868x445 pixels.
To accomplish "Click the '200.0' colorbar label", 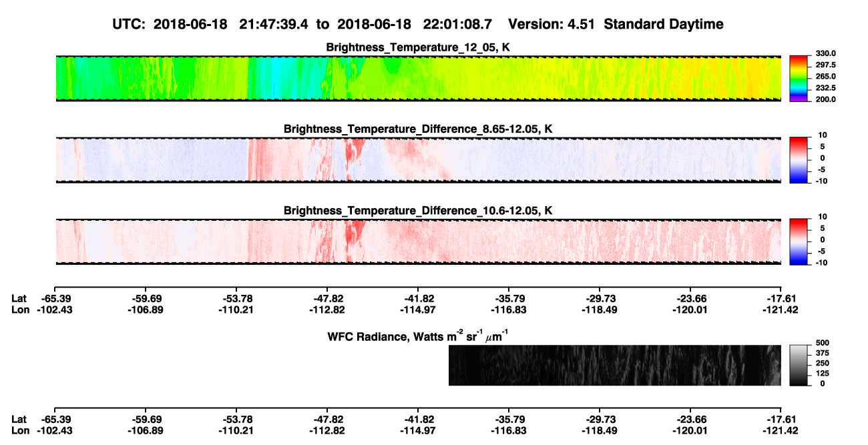I will click(827, 99).
